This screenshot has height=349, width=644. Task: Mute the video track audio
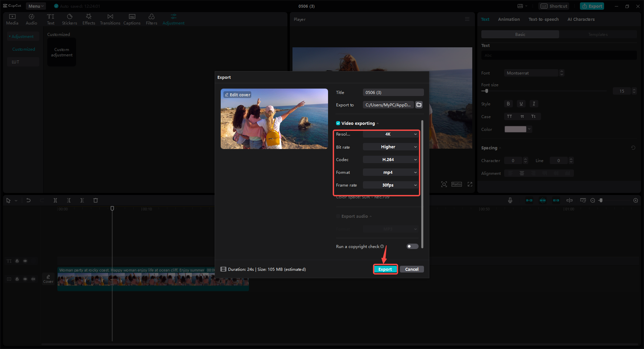point(33,279)
